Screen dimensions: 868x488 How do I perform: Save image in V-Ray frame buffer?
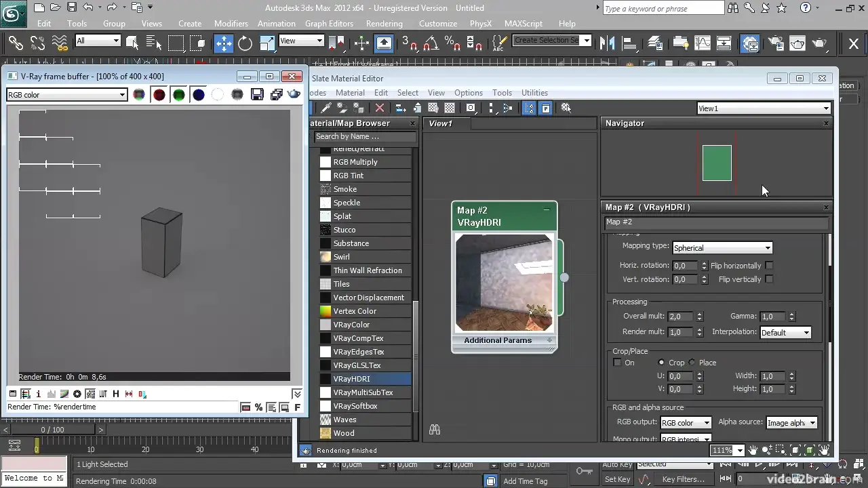[x=257, y=95]
